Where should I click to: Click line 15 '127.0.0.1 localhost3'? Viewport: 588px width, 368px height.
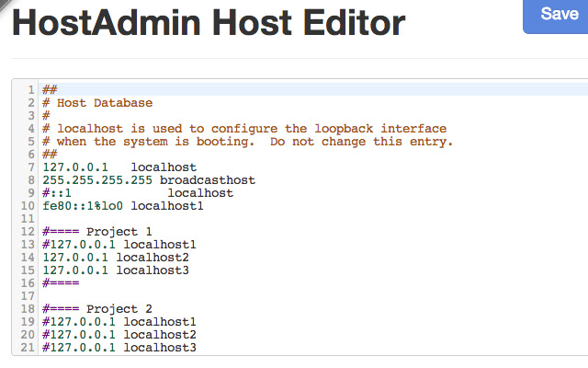116,270
